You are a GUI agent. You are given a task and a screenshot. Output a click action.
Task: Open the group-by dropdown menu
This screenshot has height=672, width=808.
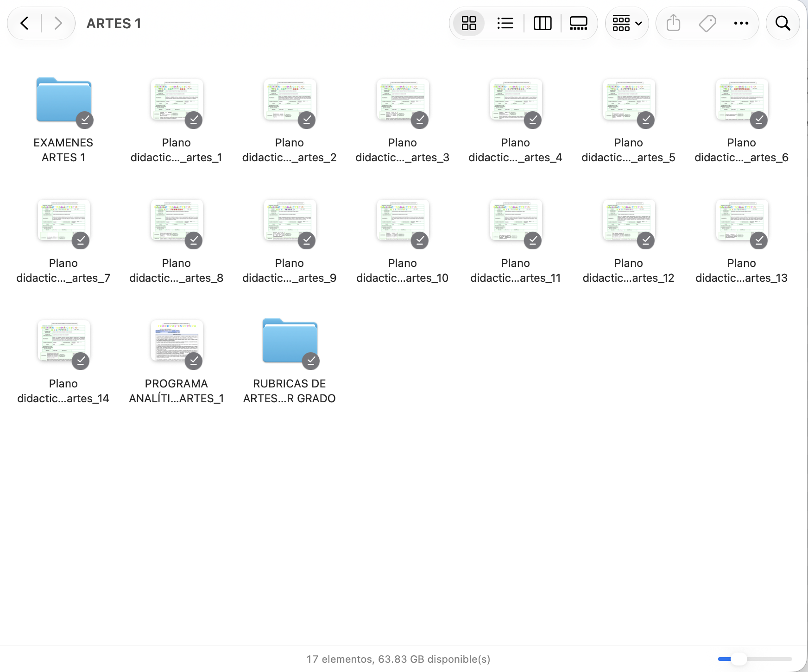[x=627, y=23]
